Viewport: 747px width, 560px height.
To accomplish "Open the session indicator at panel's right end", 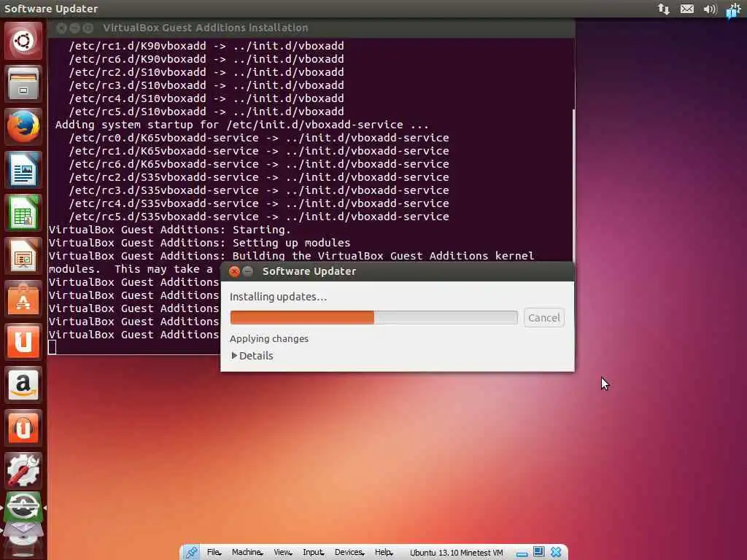I will tap(733, 9).
